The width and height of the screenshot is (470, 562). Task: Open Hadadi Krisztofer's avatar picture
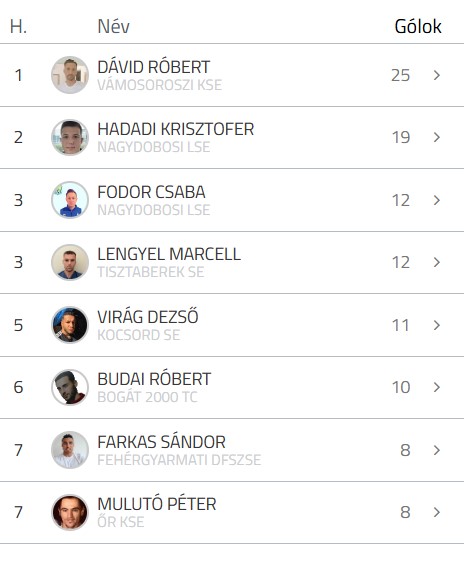pos(70,137)
